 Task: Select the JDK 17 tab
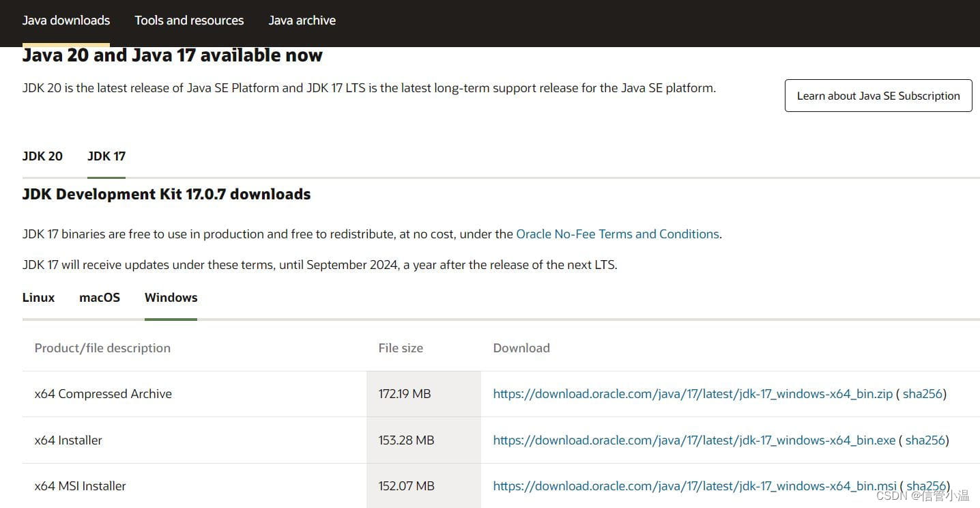[x=106, y=156]
